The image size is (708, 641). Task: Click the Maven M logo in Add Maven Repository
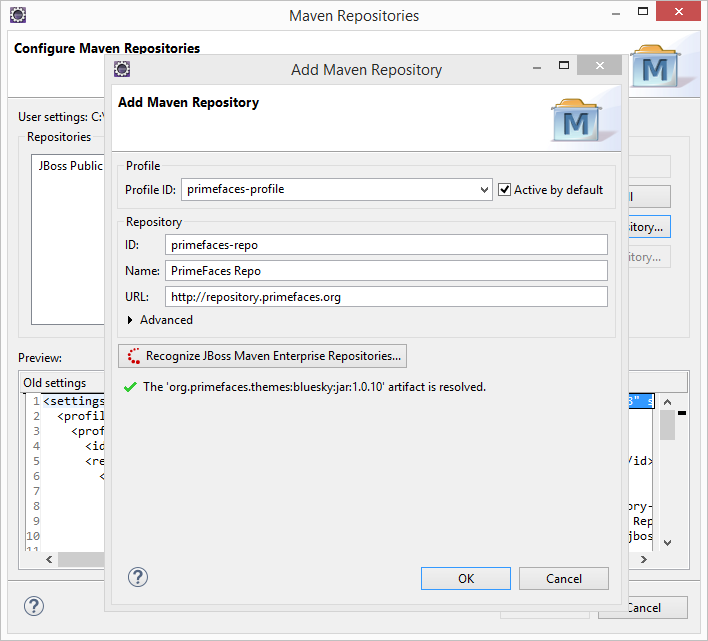577,121
